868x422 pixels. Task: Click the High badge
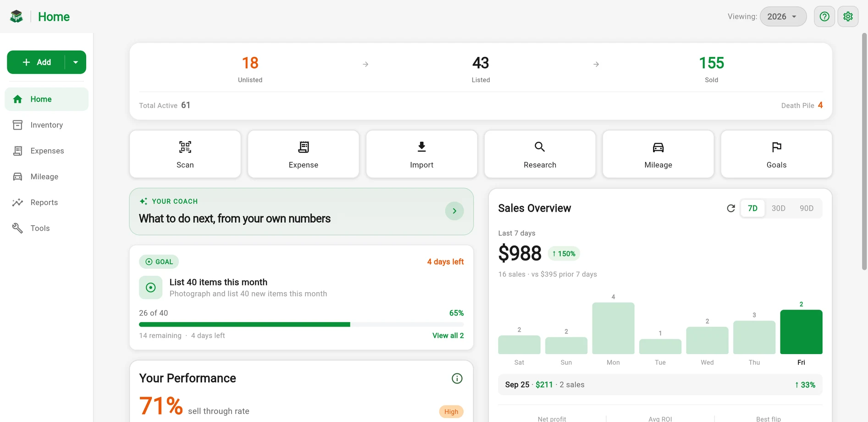coord(451,411)
